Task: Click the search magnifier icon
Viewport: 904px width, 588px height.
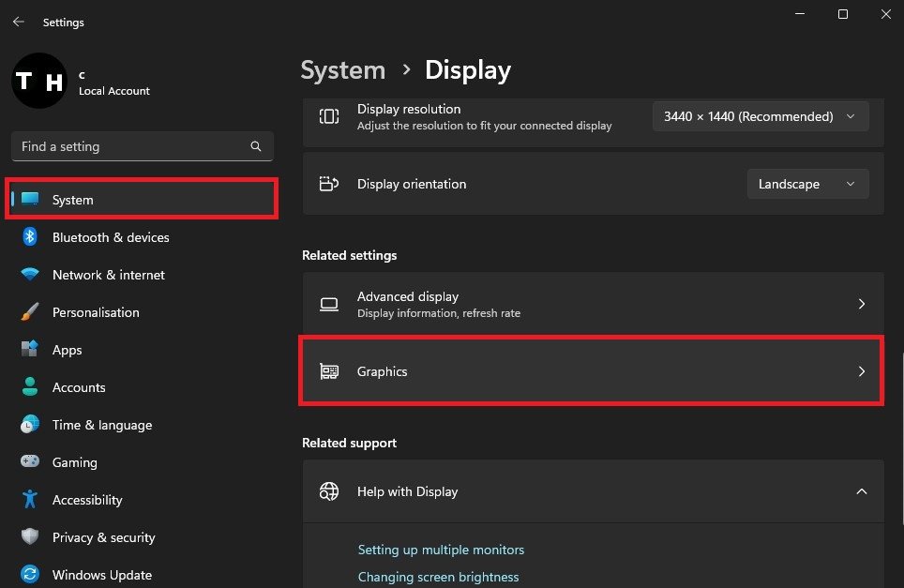Action: click(x=256, y=146)
